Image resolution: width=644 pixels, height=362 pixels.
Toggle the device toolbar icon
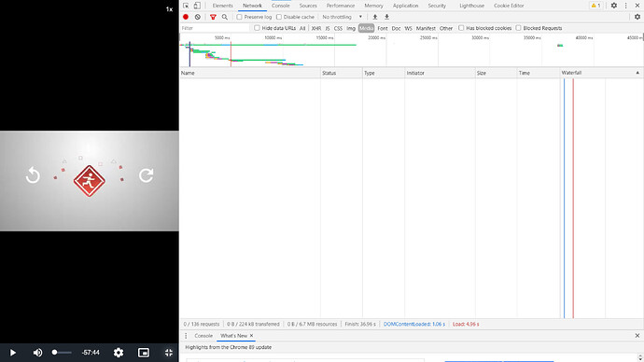coord(197,6)
